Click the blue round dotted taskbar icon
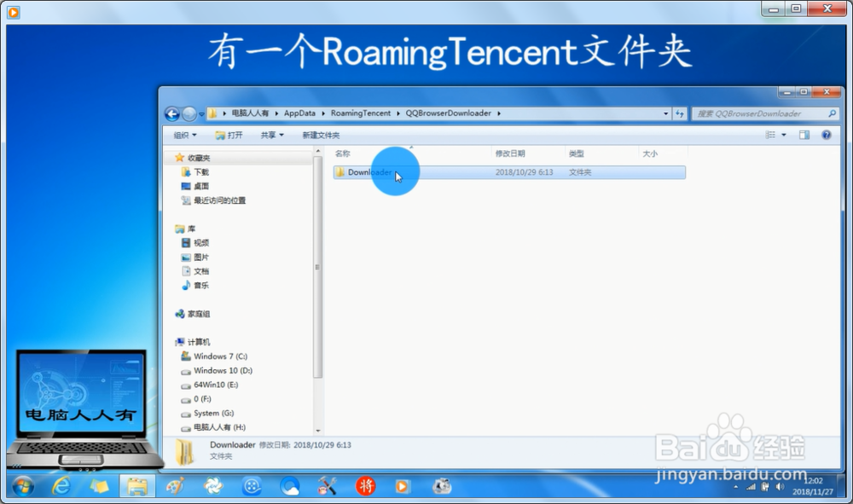 click(252, 485)
